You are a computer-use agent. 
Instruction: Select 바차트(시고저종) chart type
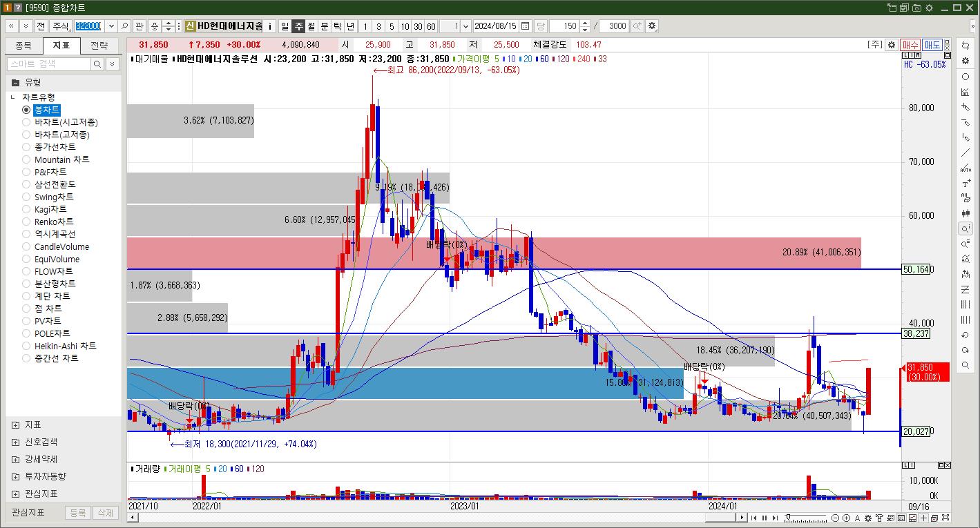coord(60,122)
